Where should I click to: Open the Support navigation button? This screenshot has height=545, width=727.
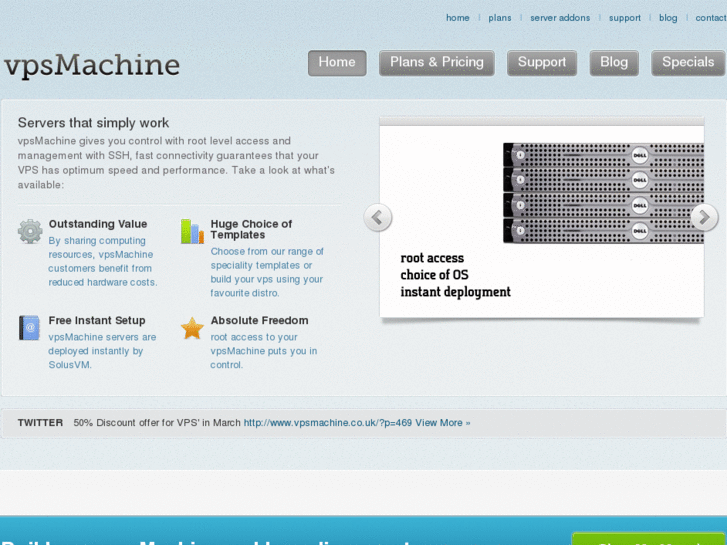(x=542, y=63)
